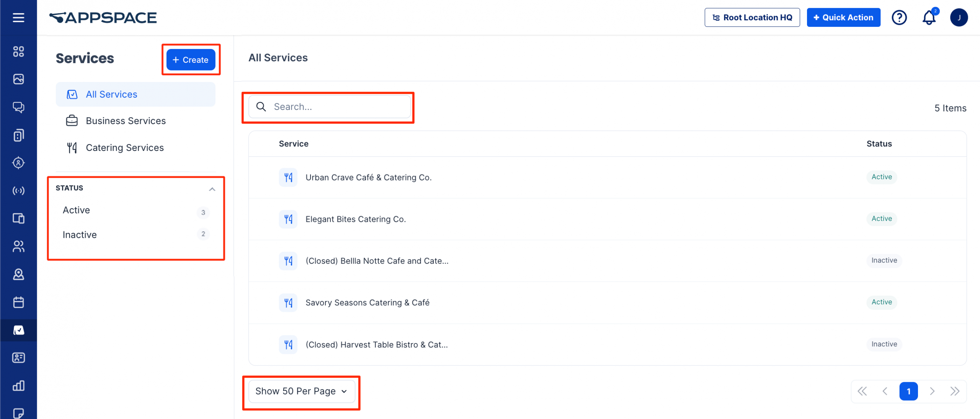Click the help question mark icon

(899, 18)
